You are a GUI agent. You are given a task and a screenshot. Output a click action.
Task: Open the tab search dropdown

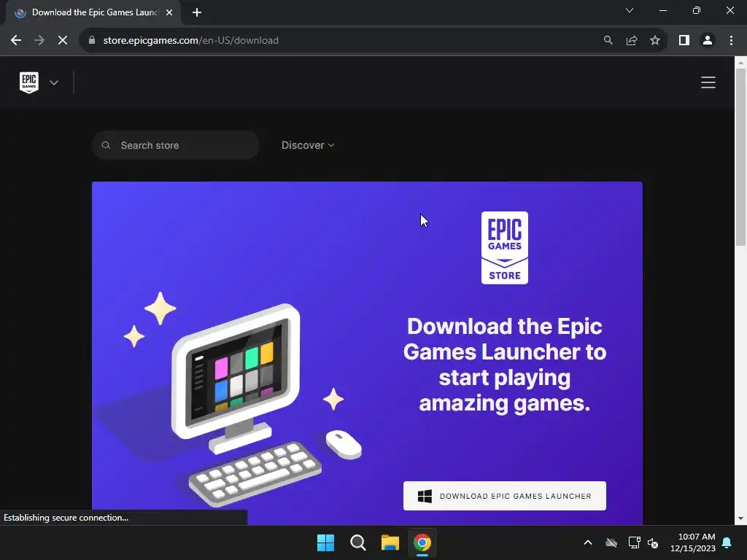[630, 10]
